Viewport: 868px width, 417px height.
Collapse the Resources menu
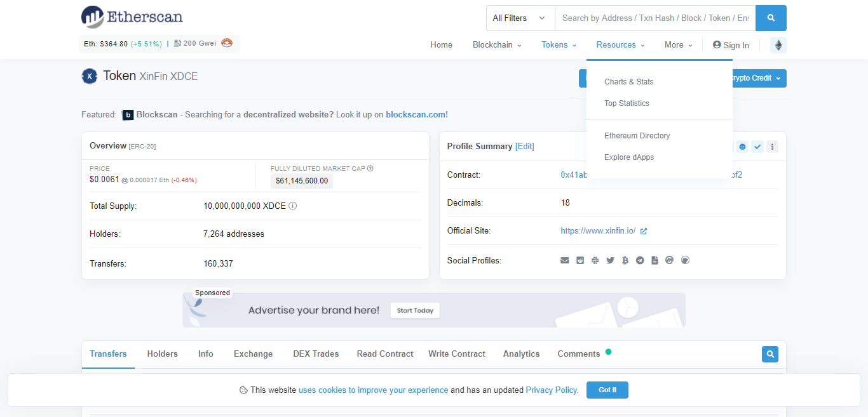point(621,45)
